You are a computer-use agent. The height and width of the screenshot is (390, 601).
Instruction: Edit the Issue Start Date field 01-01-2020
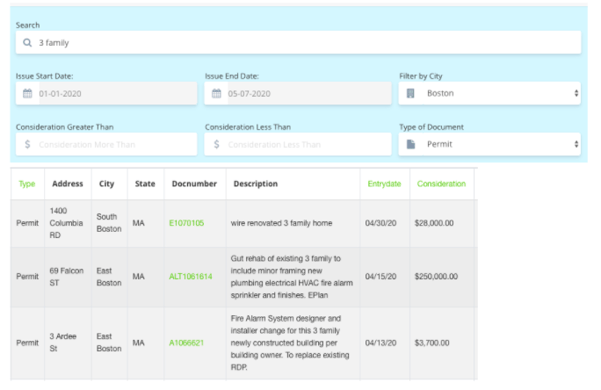pyautogui.click(x=106, y=93)
